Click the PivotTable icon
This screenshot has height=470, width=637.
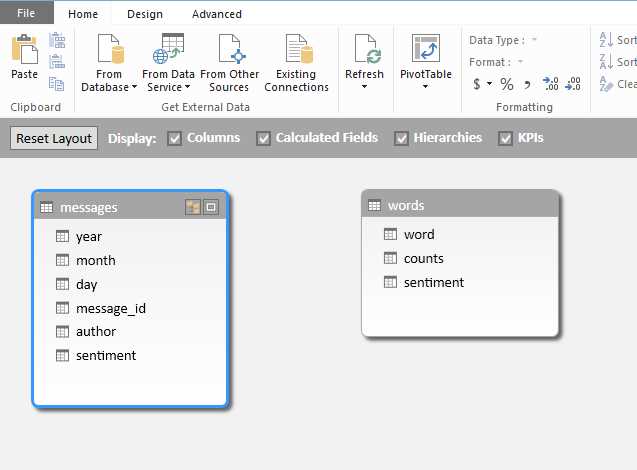[426, 48]
